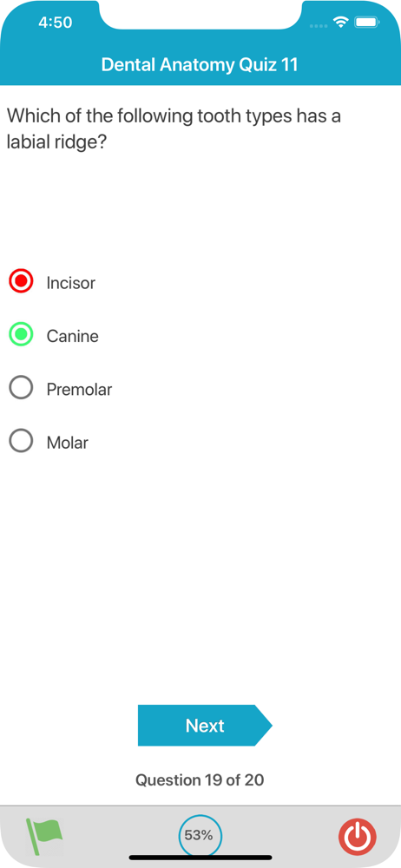Click the Question 19 of 20 counter

200,780
